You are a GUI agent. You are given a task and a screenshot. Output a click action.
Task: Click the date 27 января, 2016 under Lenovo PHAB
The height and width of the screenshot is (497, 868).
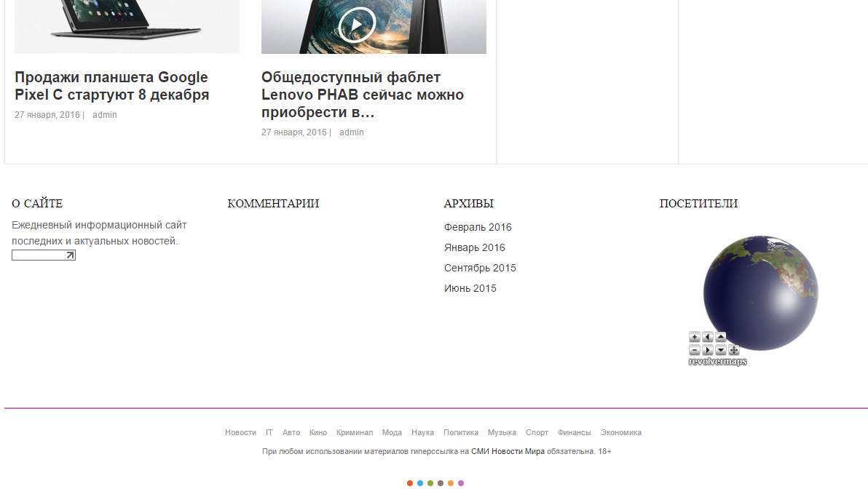coord(294,132)
